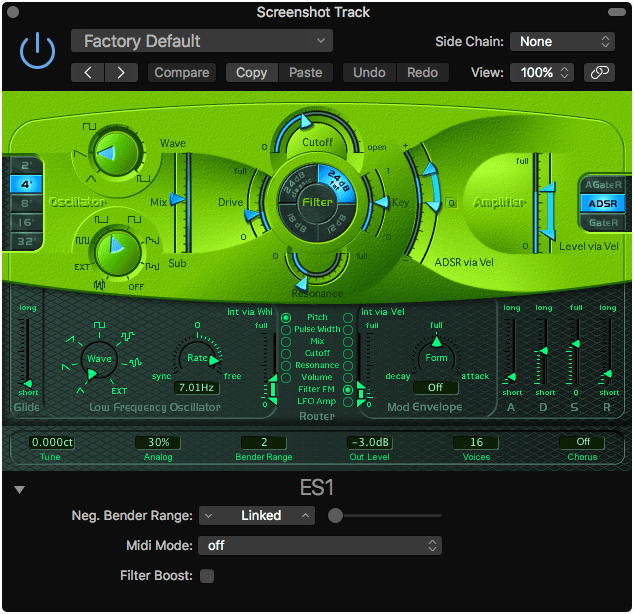Viewport: 634px width, 614px height.
Task: Open the Factory Default preset dropdown
Action: pos(202,41)
